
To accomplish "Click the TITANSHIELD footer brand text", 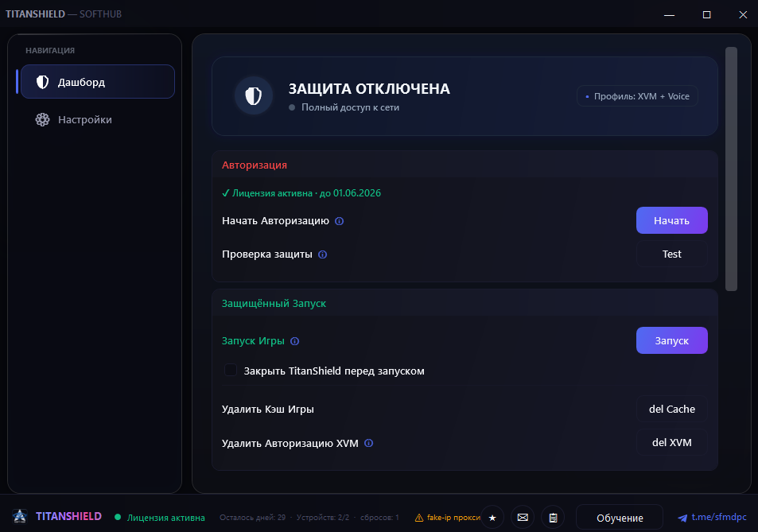I will point(68,516).
